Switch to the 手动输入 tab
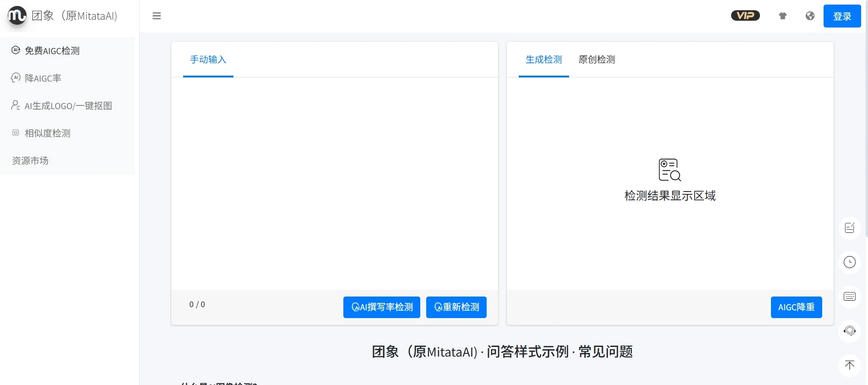868x385 pixels. click(208, 60)
